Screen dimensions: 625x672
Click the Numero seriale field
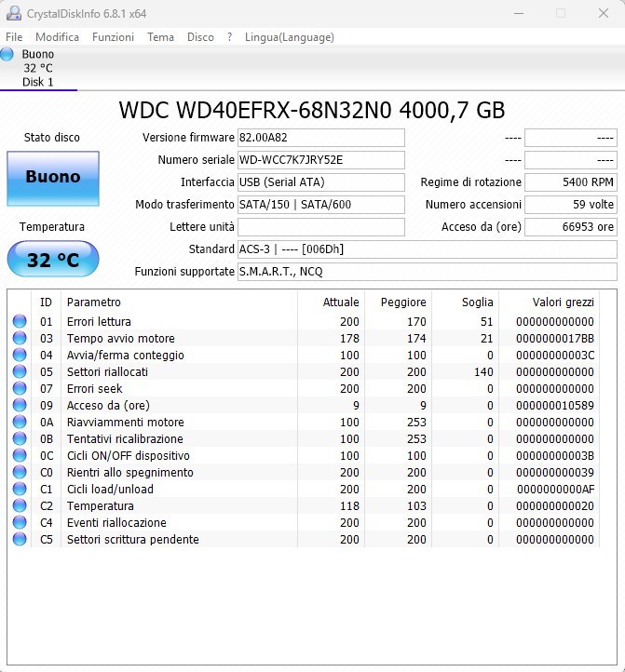point(320,160)
